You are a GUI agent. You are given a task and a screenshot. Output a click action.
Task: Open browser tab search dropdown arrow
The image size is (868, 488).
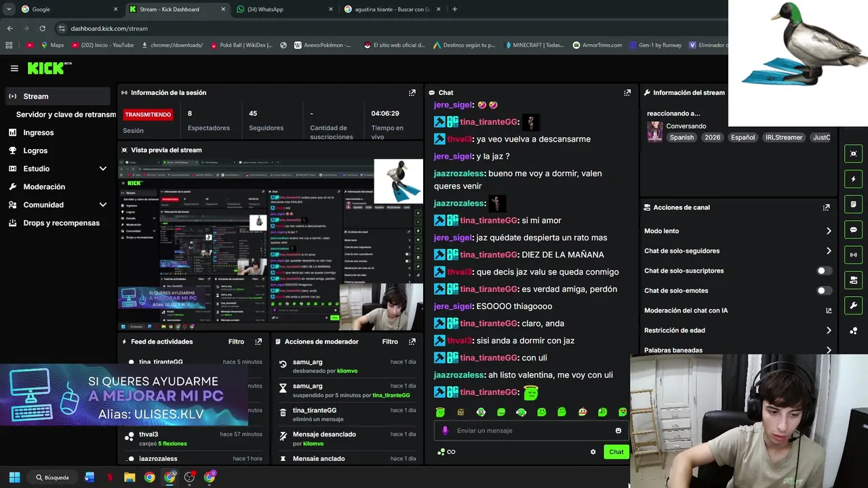[9, 9]
